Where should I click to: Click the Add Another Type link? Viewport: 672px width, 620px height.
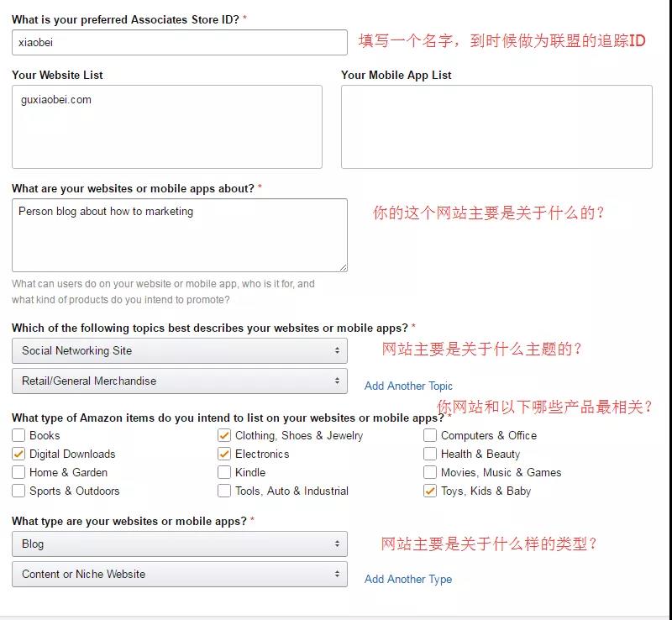coord(408,579)
